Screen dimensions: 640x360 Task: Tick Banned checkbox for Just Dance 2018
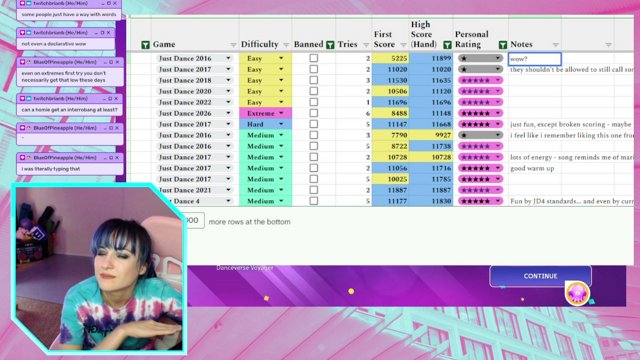[313, 80]
